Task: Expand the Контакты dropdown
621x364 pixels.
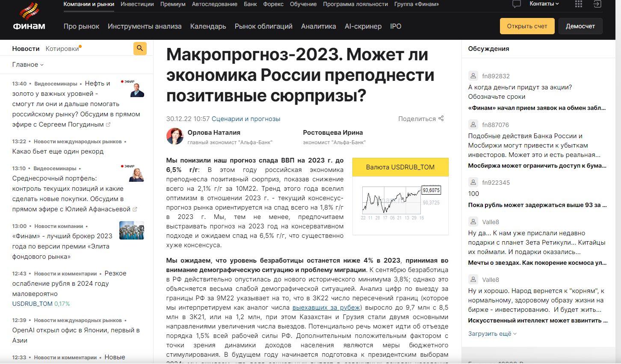Action: (544, 4)
